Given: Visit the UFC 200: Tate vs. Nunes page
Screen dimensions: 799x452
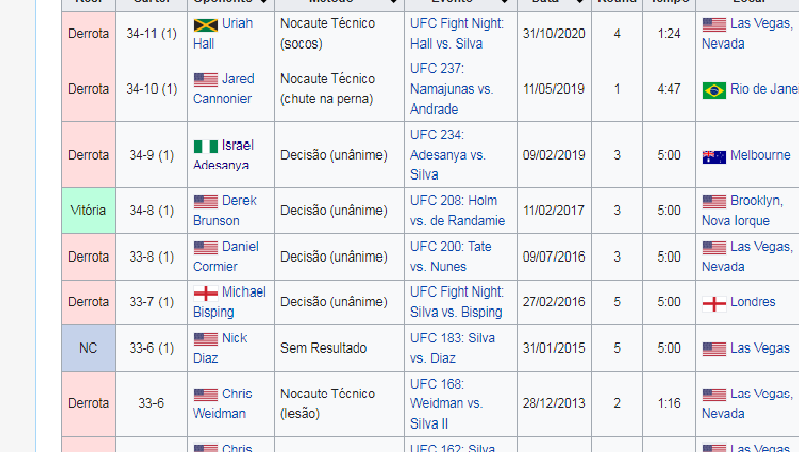Looking at the screenshot, I should tap(453, 256).
